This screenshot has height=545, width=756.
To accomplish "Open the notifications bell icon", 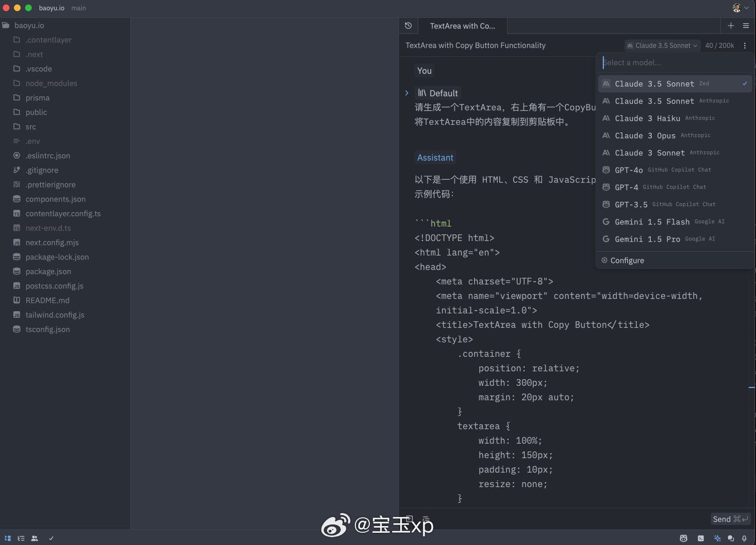I will (744, 538).
